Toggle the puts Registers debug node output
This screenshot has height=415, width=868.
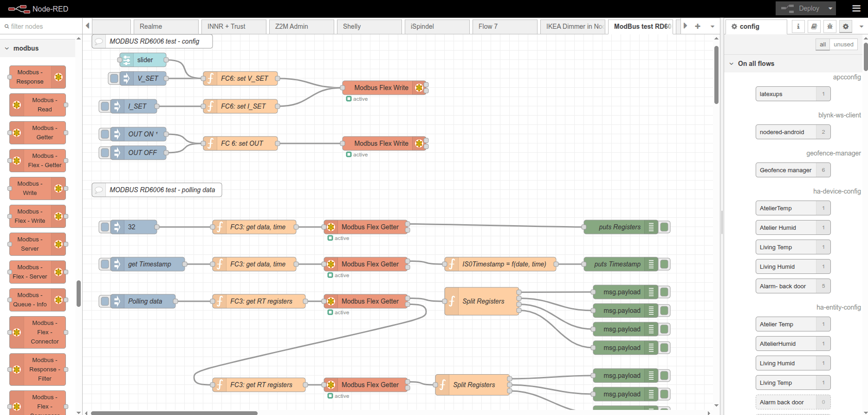pos(664,227)
